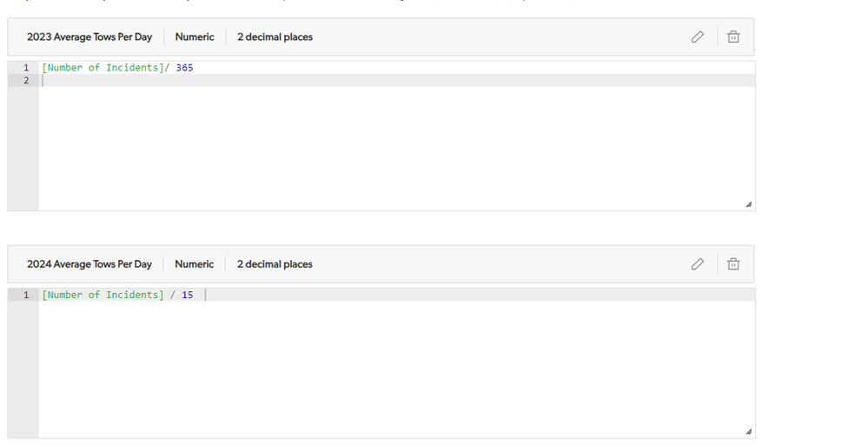The width and height of the screenshot is (868, 446).
Task: Click 2 decimal places in 2024 header
Action: pyautogui.click(x=274, y=264)
